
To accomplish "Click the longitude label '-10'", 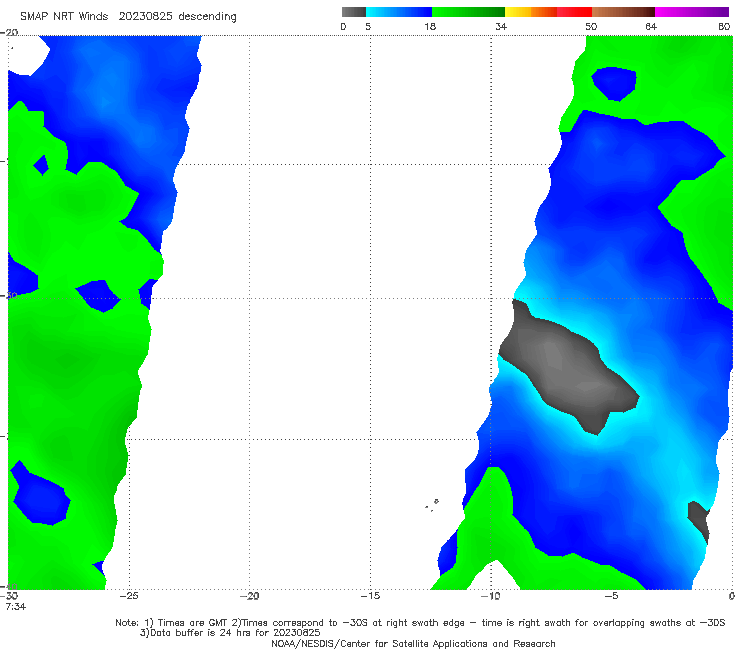I will [x=490, y=596].
